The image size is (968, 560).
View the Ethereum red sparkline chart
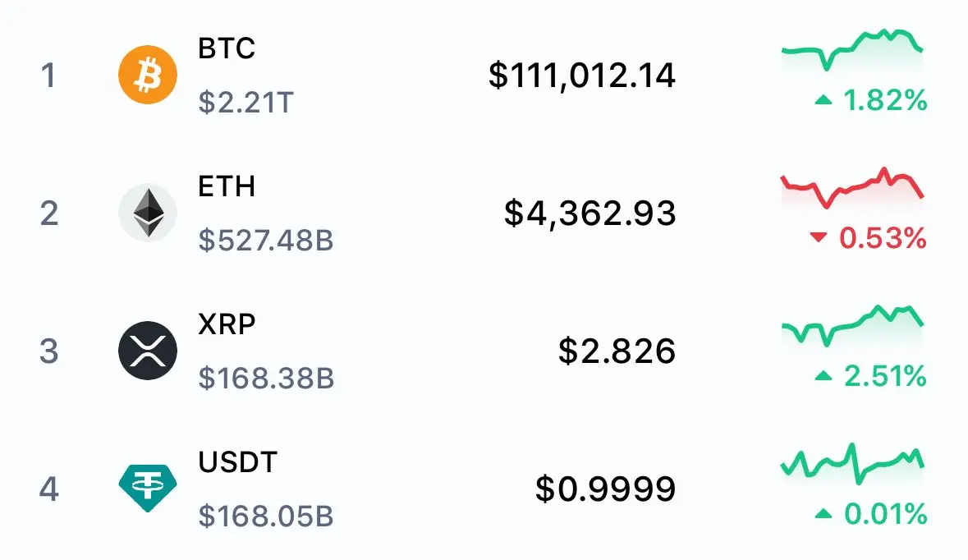[852, 188]
